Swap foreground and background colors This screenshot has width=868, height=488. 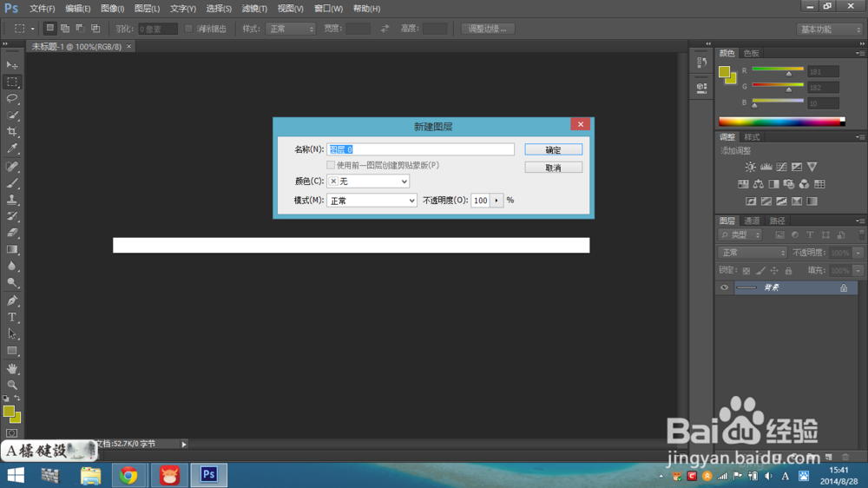[17, 399]
